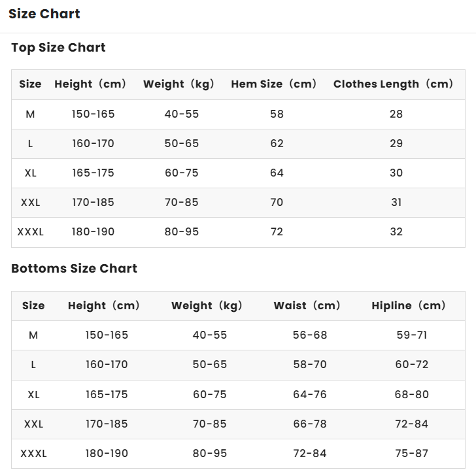
Task: Select the XXXL row in top chart
Action: 238,232
